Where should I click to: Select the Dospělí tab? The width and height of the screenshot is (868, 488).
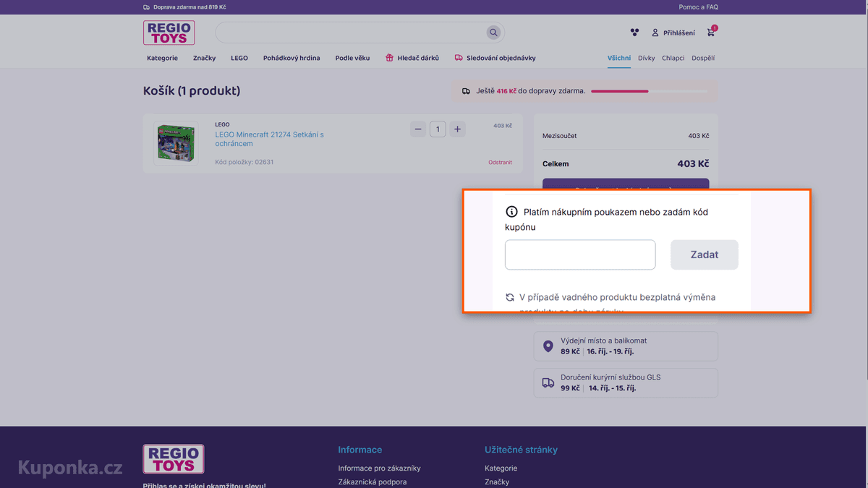[703, 58]
